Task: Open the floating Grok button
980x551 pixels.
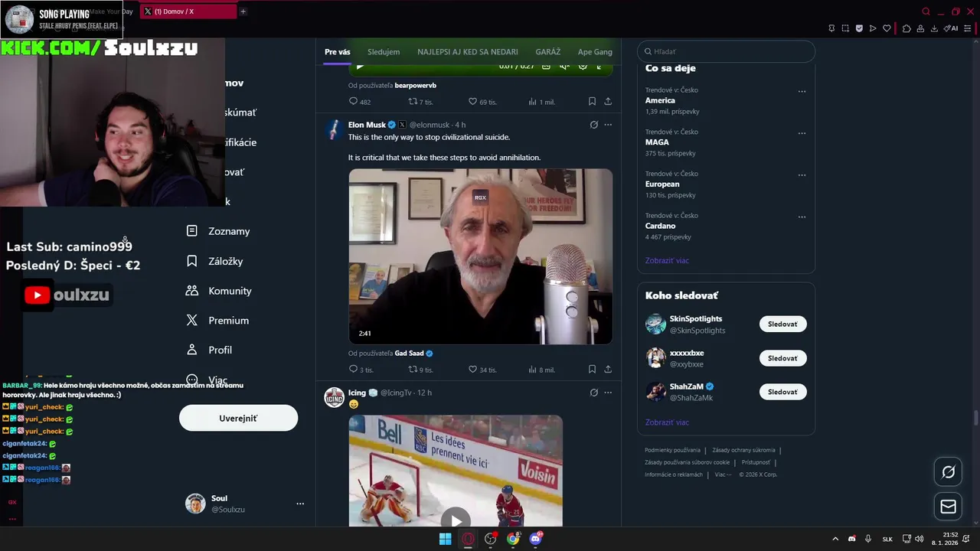Action: tap(948, 472)
